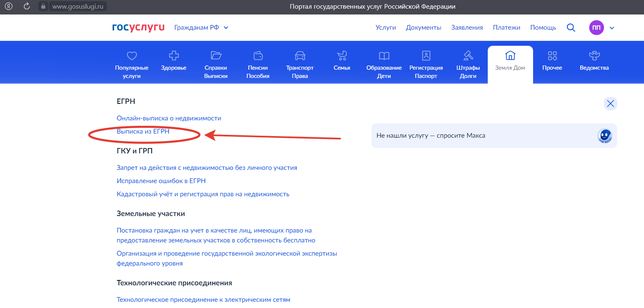Open the Заявления menu item
This screenshot has height=308, width=644.
click(x=467, y=28)
